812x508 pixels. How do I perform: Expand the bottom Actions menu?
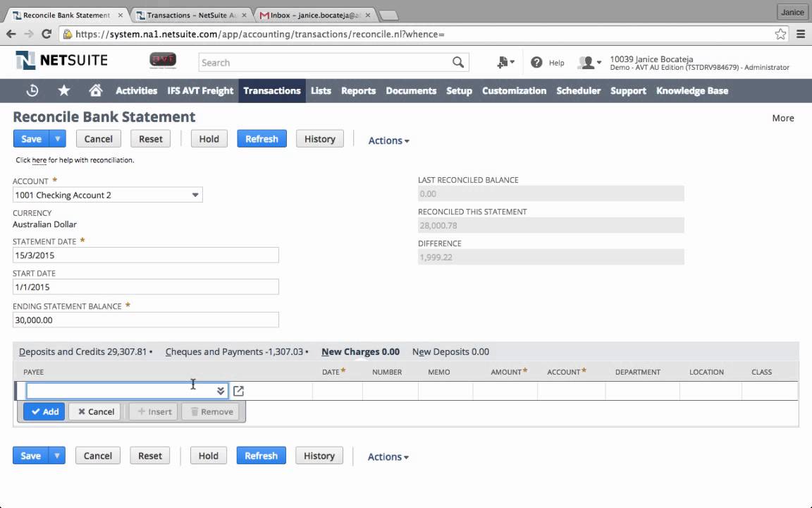coord(388,456)
